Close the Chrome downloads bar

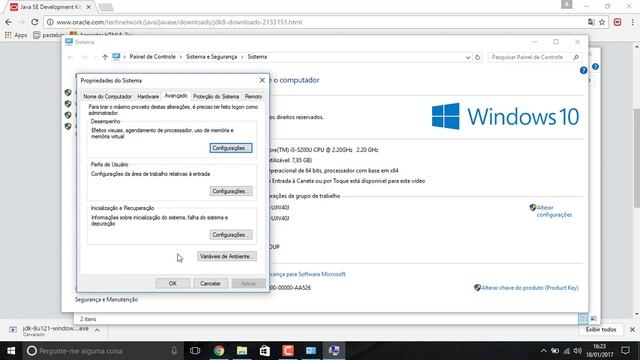click(x=632, y=329)
